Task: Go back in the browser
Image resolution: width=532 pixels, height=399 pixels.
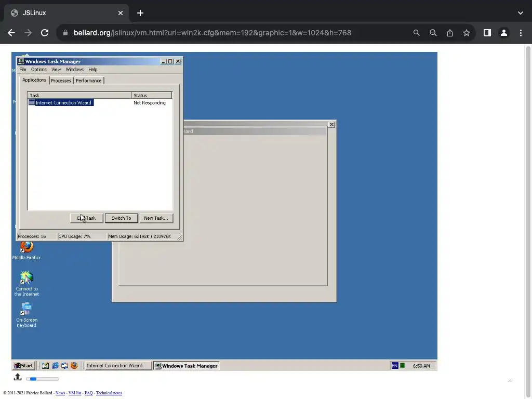Action: (x=11, y=33)
